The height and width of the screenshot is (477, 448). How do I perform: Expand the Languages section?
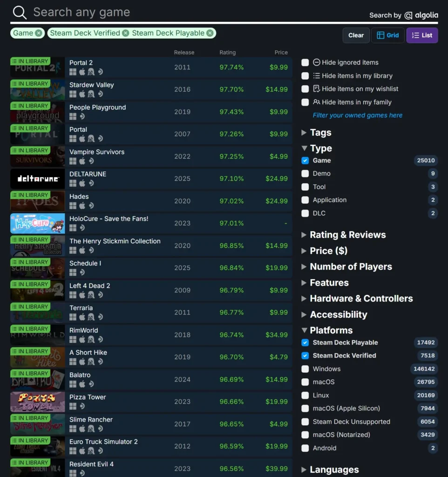tap(330, 470)
